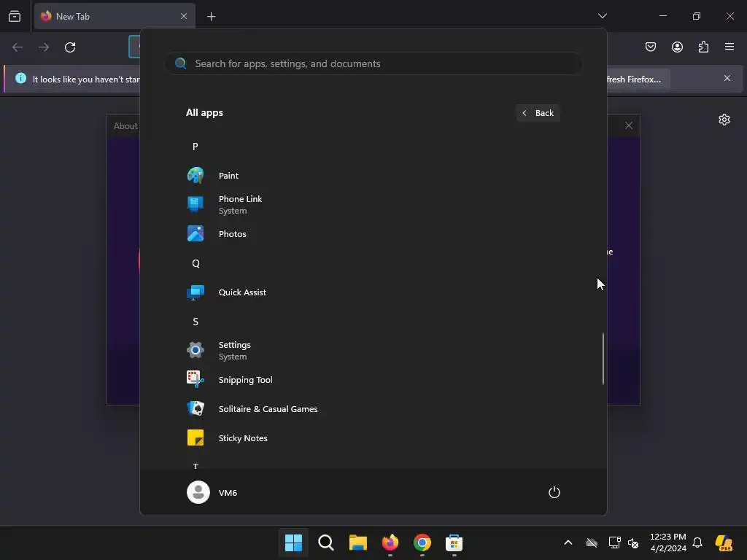
Task: Open the Photos app icon
Action: (196, 234)
